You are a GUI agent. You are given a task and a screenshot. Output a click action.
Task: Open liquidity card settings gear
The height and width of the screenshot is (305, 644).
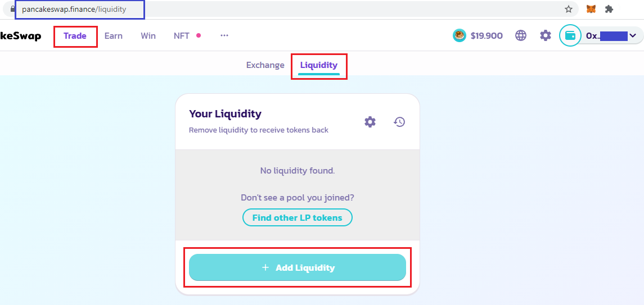point(370,122)
